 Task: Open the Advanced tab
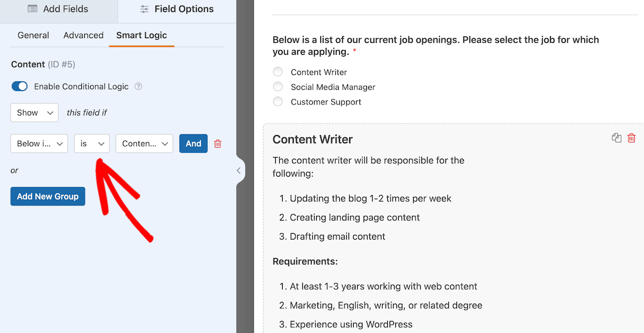tap(84, 35)
